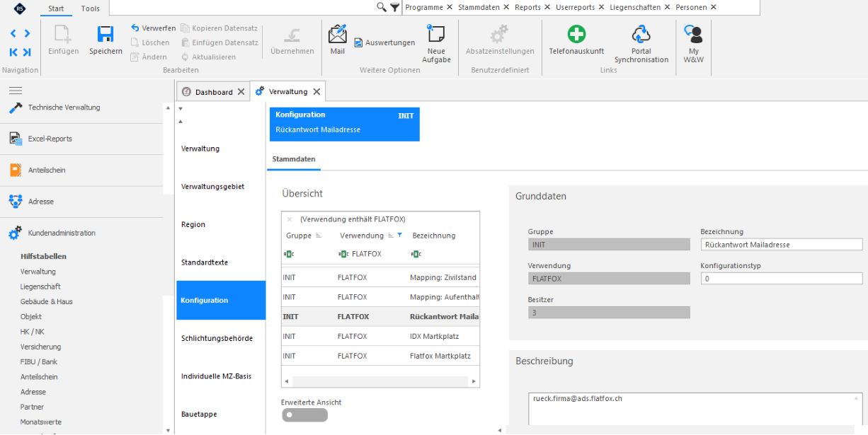Click Liegenschaft under Hilfstabellen

40,286
